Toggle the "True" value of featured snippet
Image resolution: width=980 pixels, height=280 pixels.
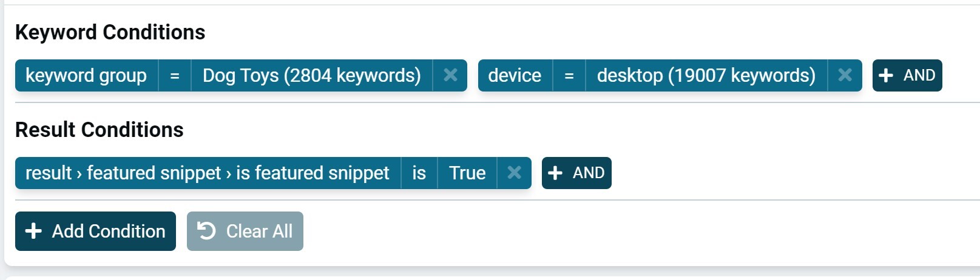tap(467, 173)
